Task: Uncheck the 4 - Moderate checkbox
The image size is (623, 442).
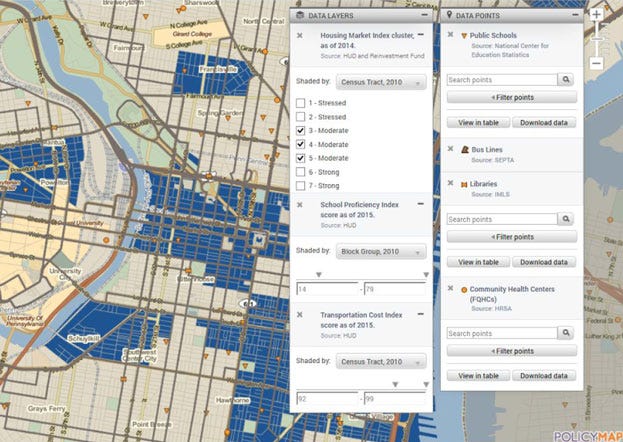Action: coord(300,144)
